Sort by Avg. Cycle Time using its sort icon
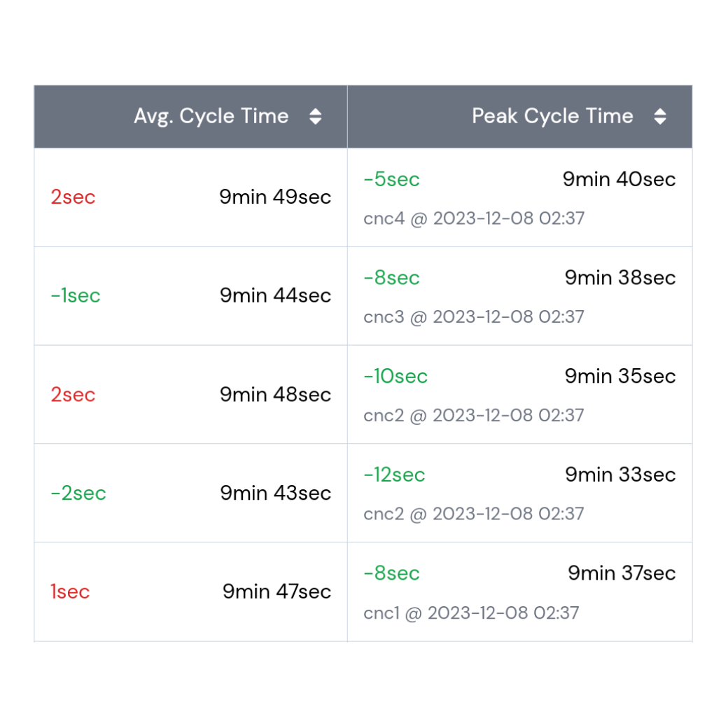The height and width of the screenshot is (728, 728). (316, 117)
